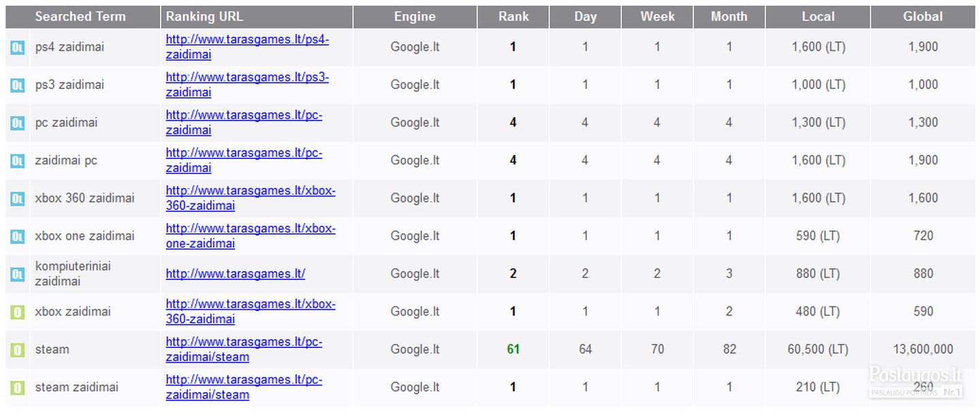980x414 pixels.
Task: Click the blue icon beside ps3 zaidimai
Action: point(17,86)
